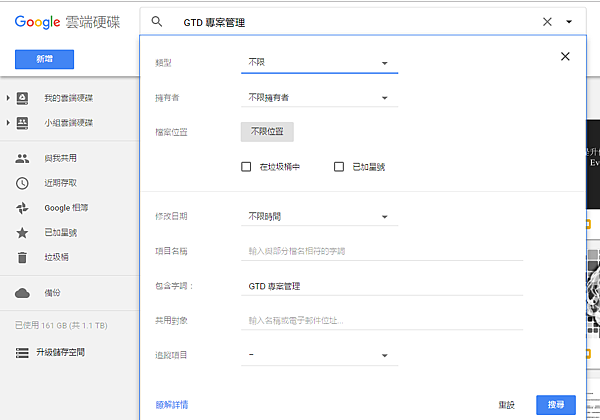Viewport: 600px width, 420px height.
Task: Select the 近期存取 clock icon
Action: (x=22, y=183)
